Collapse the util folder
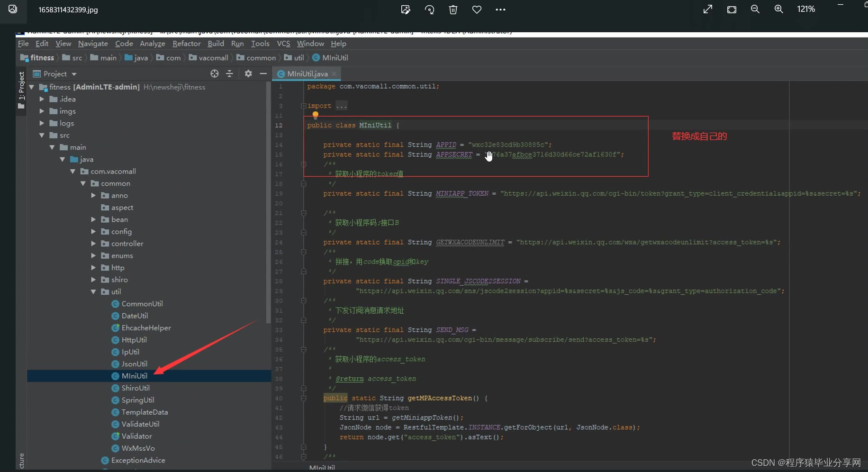Screen dimensions: 868x472 click(x=93, y=291)
